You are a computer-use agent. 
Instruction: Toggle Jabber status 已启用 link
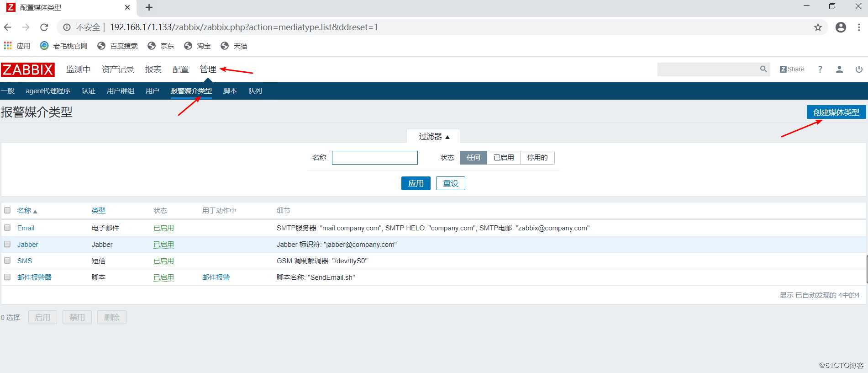[163, 245]
